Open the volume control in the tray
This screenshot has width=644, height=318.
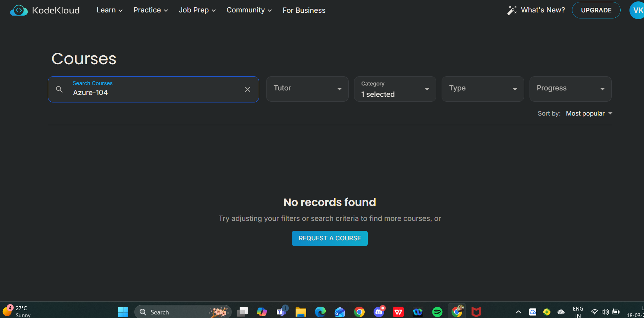(605, 312)
